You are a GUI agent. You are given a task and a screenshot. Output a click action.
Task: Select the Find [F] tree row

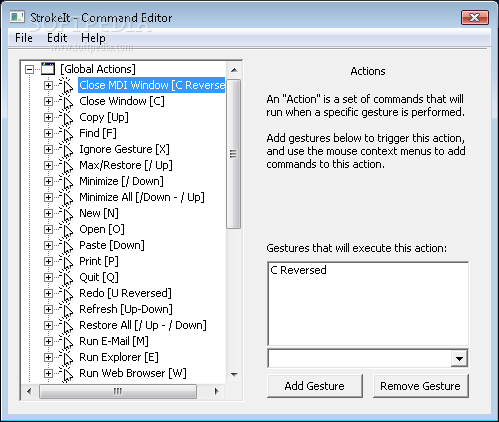coord(98,133)
